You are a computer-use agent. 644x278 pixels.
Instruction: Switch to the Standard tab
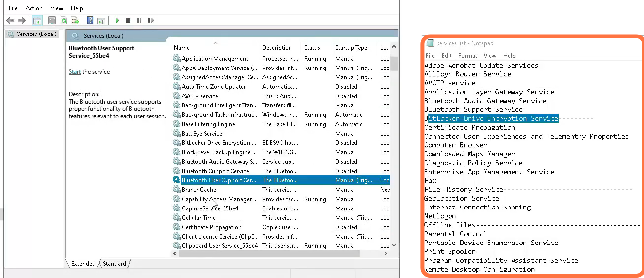pyautogui.click(x=115, y=264)
